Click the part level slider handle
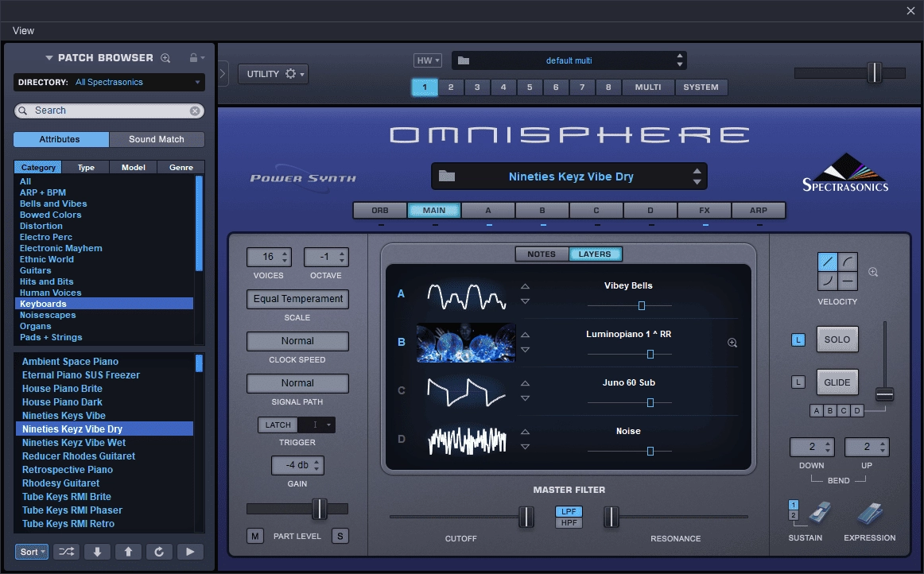The width and height of the screenshot is (924, 574). (x=319, y=509)
